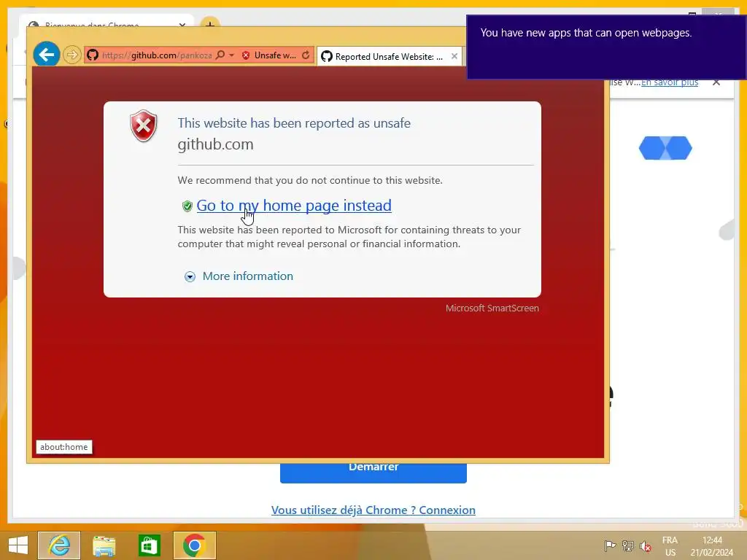Click the github.com URL address field
The height and width of the screenshot is (560, 747).
(x=157, y=55)
